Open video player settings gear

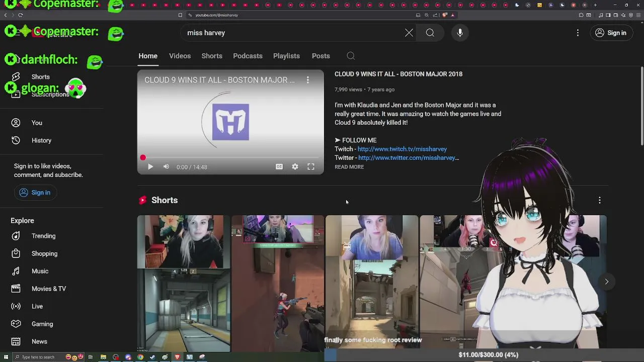pos(295,167)
